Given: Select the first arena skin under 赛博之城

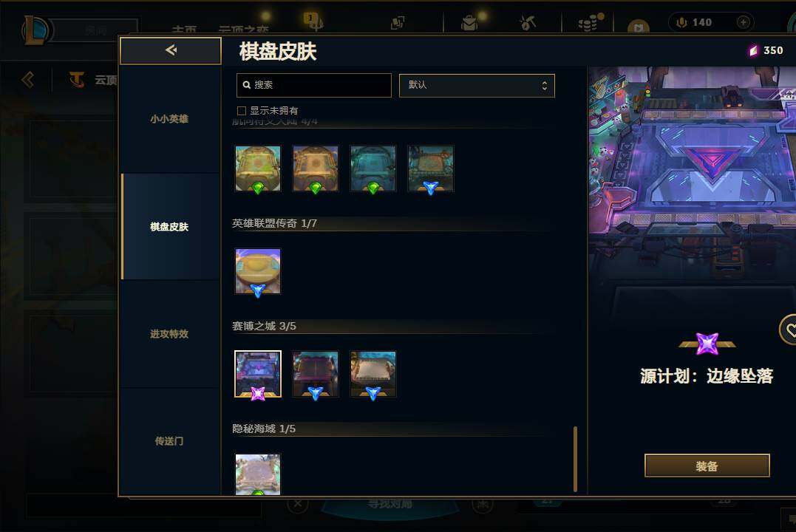Looking at the screenshot, I should pyautogui.click(x=258, y=374).
